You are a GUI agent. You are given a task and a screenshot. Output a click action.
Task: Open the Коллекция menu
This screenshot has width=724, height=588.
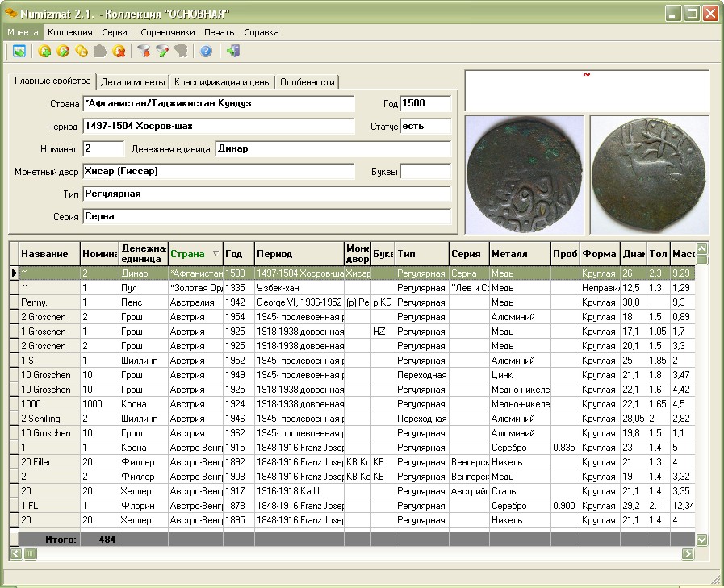pos(69,32)
